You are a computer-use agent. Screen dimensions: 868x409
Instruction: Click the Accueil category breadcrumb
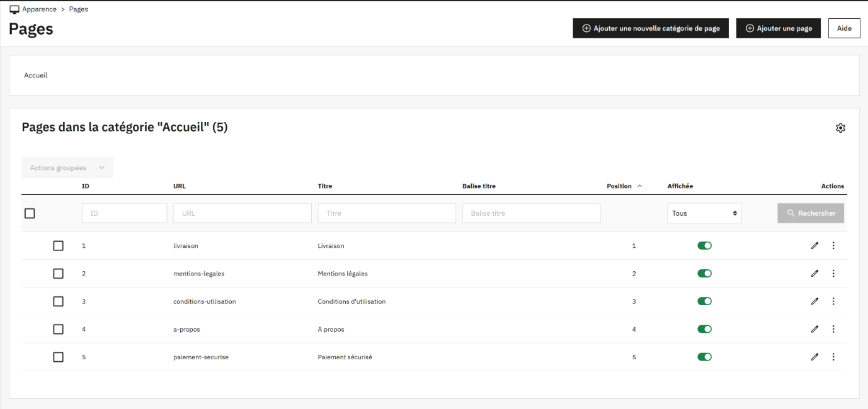36,76
